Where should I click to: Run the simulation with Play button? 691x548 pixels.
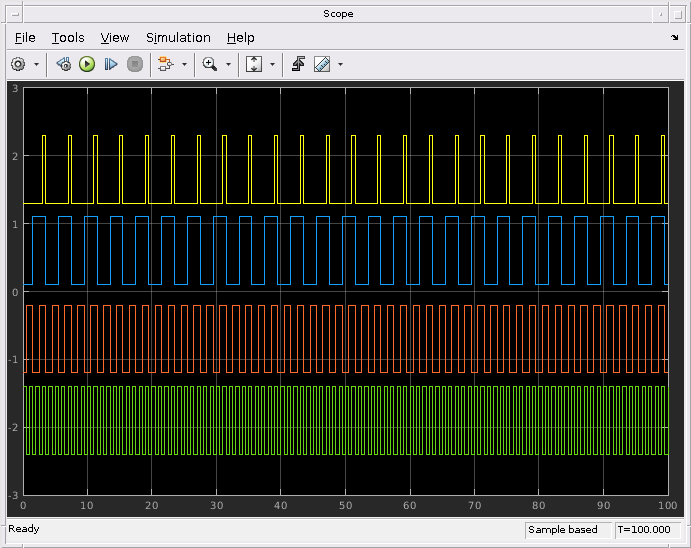point(87,64)
